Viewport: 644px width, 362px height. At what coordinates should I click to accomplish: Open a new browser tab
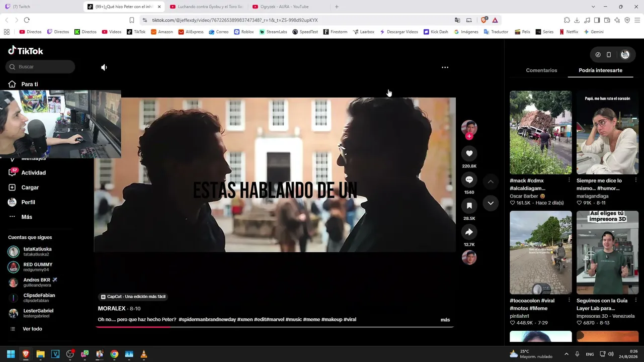[337, 7]
